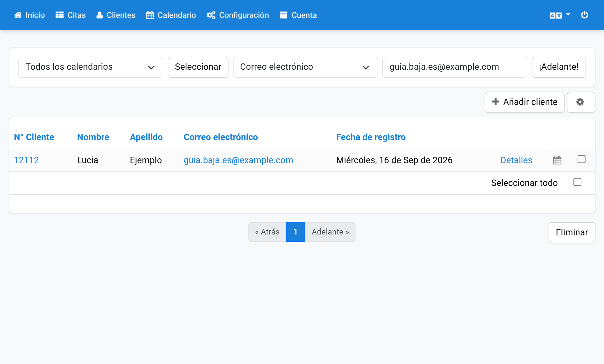Click the plus icon on Añadir cliente

point(496,102)
